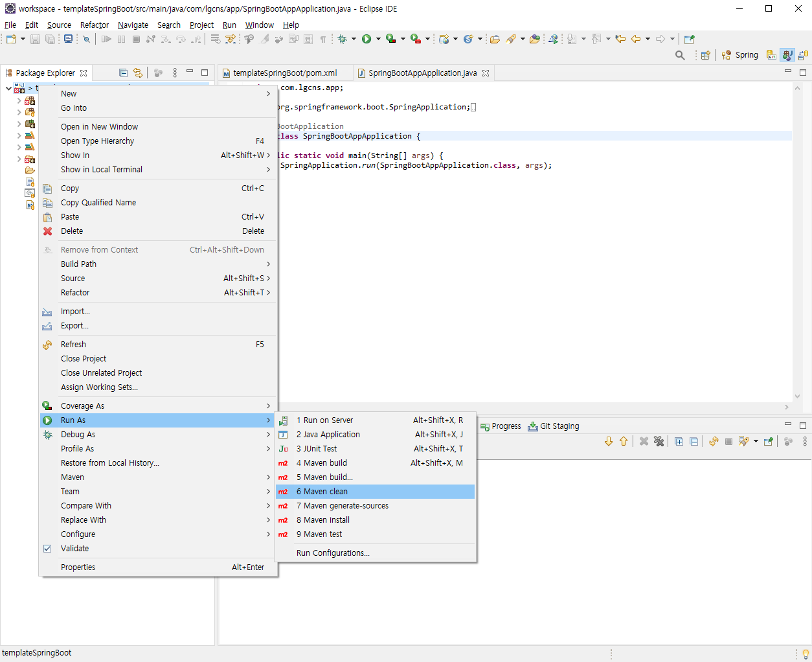Viewport: 812px width, 662px height.
Task: Click the Debug bug icon
Action: [x=343, y=39]
